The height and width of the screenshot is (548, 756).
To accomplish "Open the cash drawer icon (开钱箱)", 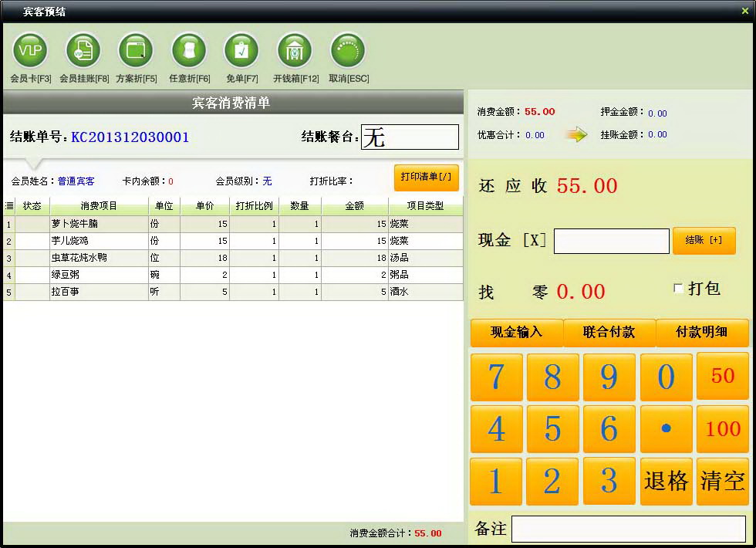I will coord(295,51).
